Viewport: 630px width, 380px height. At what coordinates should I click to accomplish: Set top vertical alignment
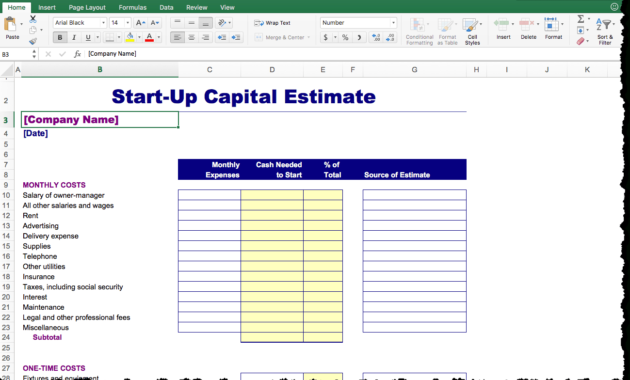[178, 23]
